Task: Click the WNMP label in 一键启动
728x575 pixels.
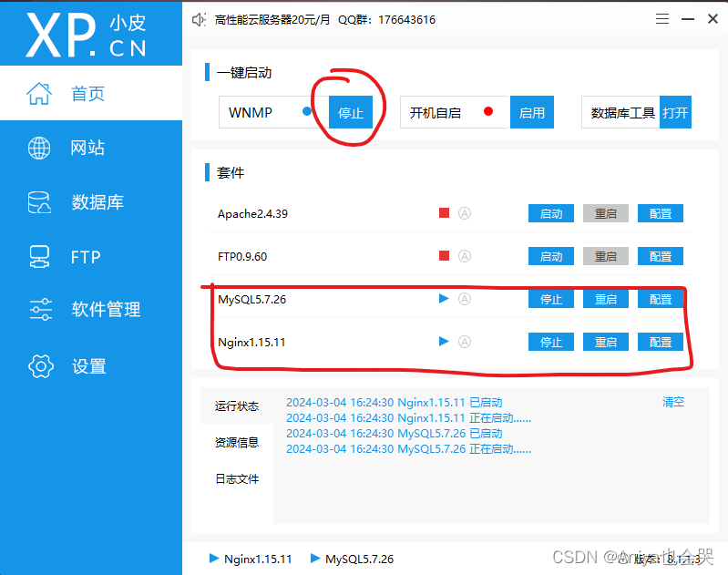Action: (x=251, y=112)
